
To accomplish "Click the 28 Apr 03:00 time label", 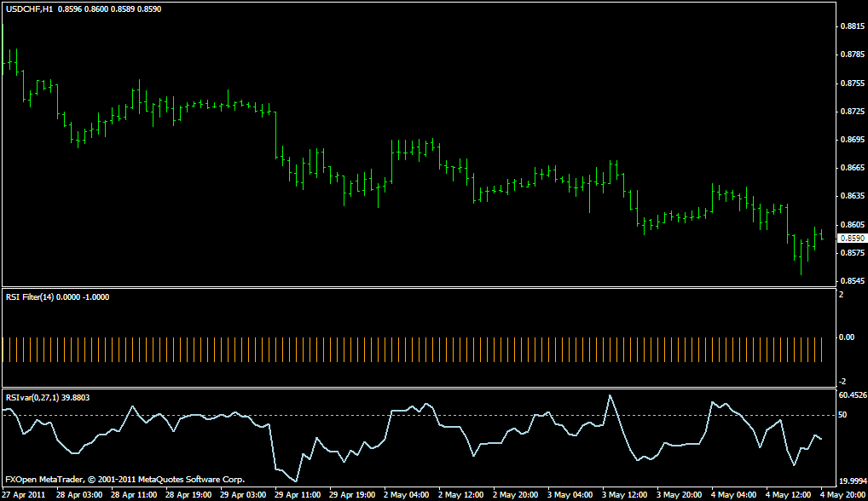I will pyautogui.click(x=79, y=494).
